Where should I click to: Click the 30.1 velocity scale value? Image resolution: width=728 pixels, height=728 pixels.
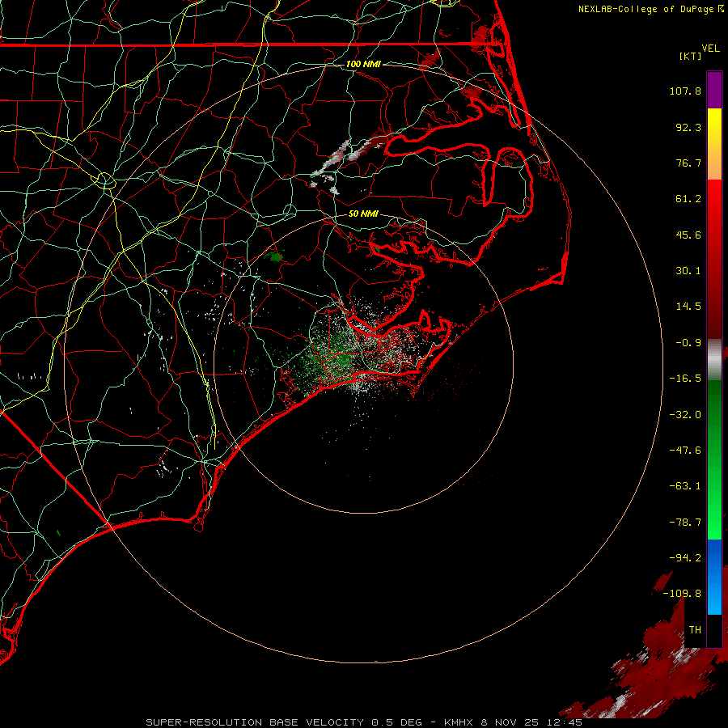[x=688, y=271]
